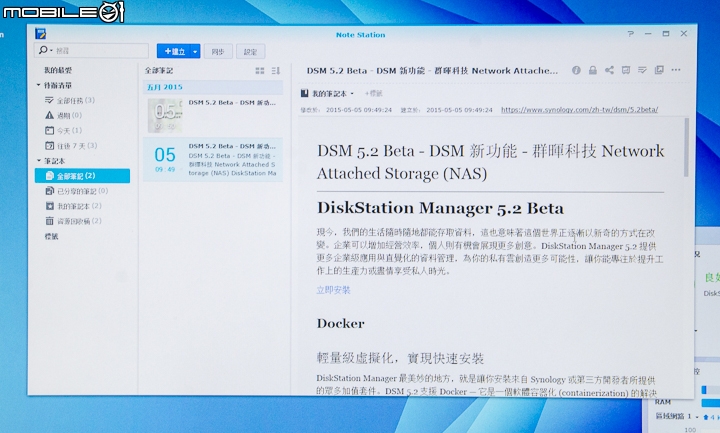Image resolution: width=720 pixels, height=433 pixels.
Task: Click the blue 建立 create button
Action: click(174, 51)
